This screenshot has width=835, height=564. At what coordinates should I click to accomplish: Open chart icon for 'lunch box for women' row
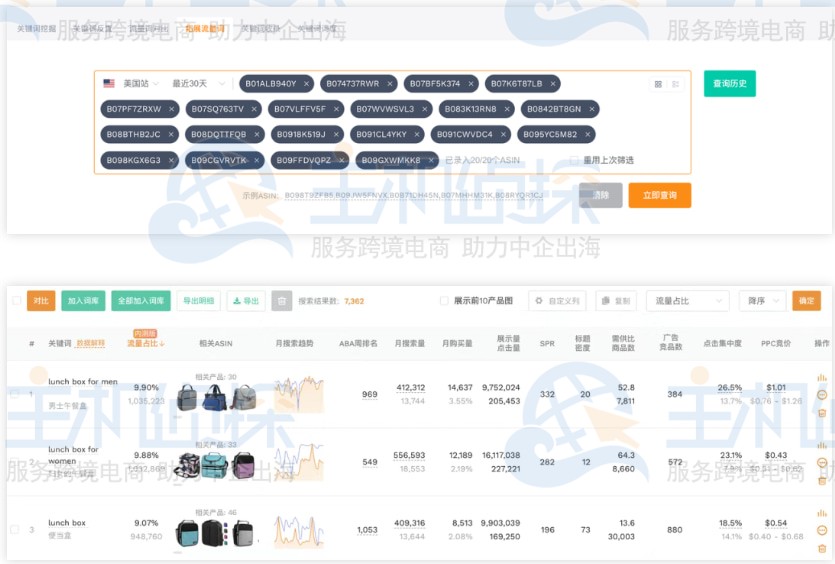point(822,445)
